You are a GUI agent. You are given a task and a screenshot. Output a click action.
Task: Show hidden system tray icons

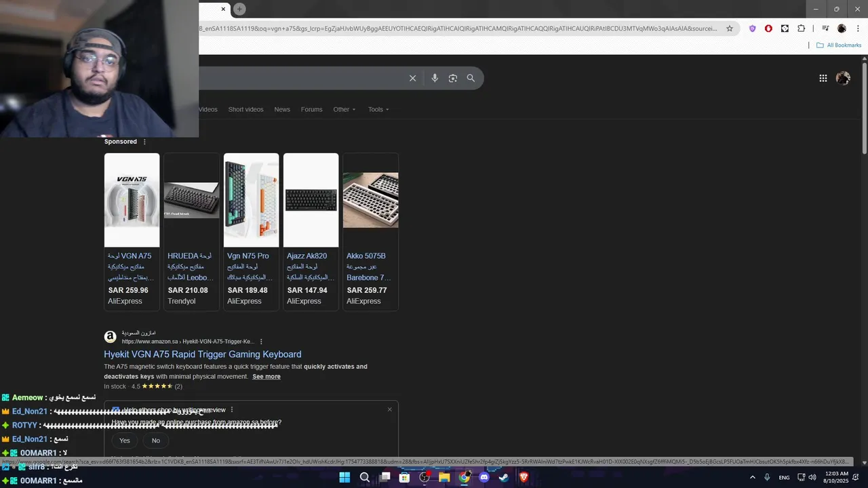pos(752,477)
